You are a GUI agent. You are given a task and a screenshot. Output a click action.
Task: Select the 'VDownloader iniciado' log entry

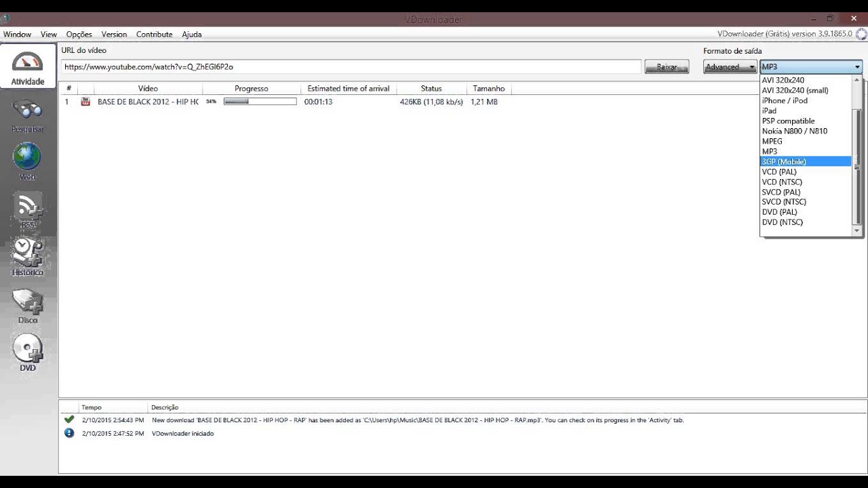tap(182, 433)
